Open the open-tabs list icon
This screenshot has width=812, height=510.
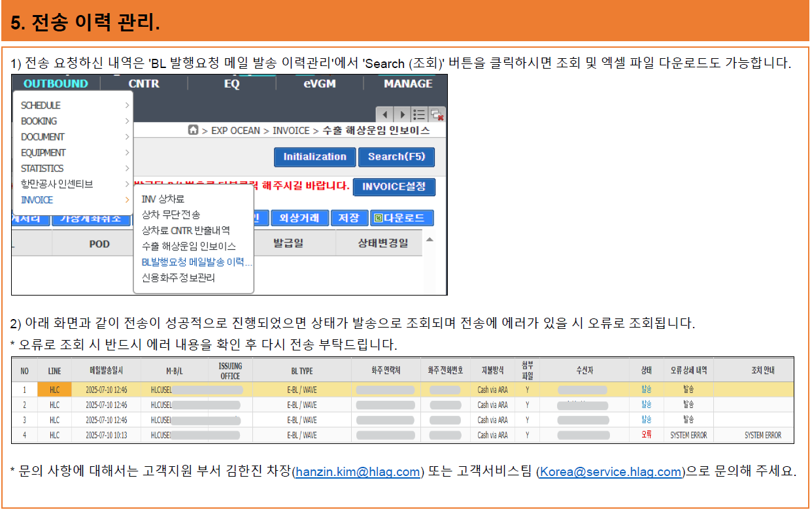419,114
